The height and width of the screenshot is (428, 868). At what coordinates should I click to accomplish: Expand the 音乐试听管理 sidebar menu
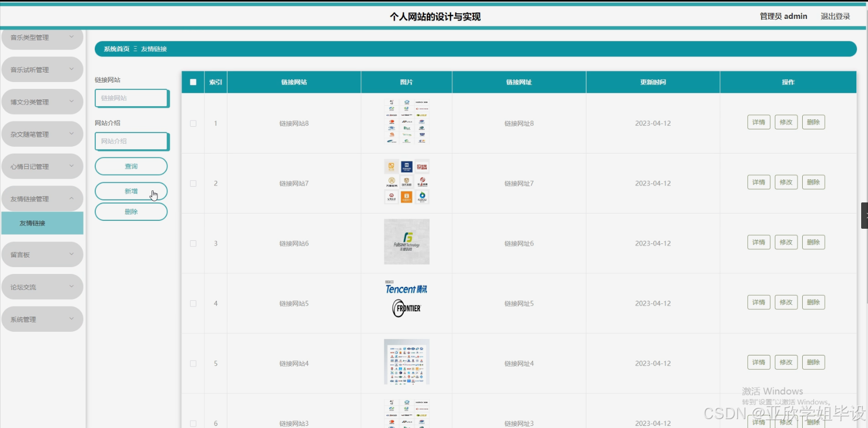click(43, 69)
